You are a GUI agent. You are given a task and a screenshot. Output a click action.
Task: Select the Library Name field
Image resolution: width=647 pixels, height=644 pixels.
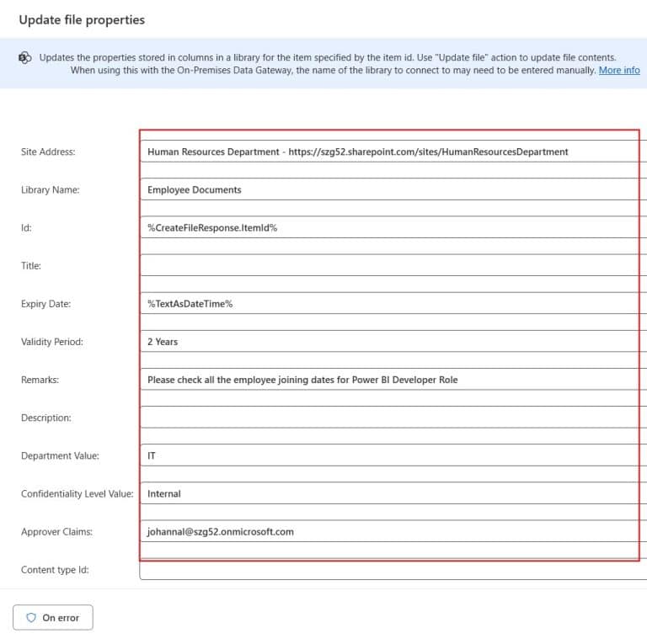click(393, 189)
